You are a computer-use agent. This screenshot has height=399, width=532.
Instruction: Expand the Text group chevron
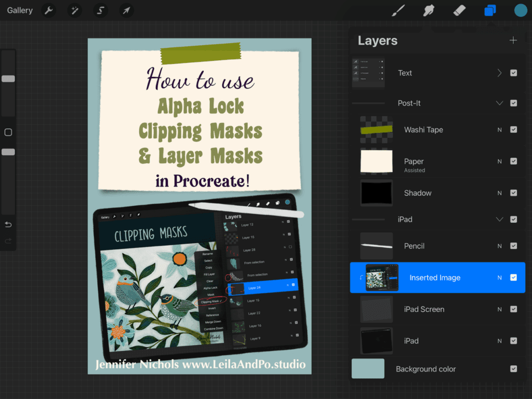coord(499,73)
